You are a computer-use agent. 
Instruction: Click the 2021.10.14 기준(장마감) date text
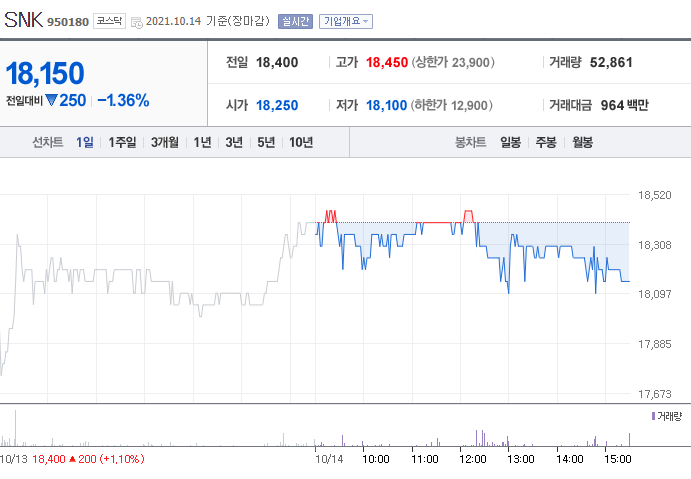(208, 21)
